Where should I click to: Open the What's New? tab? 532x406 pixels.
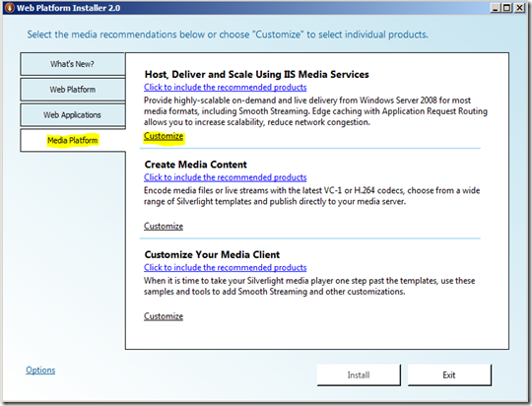tap(73, 64)
